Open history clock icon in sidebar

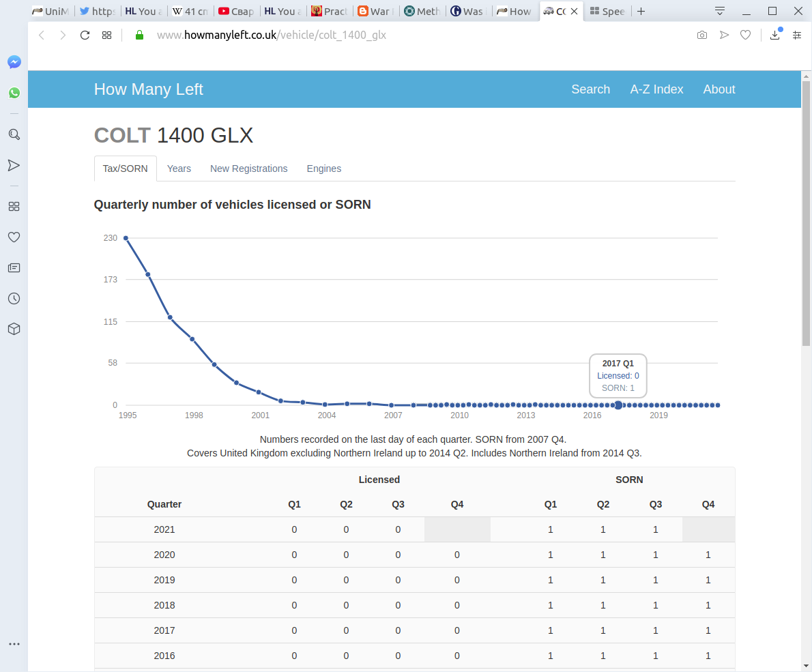[14, 298]
